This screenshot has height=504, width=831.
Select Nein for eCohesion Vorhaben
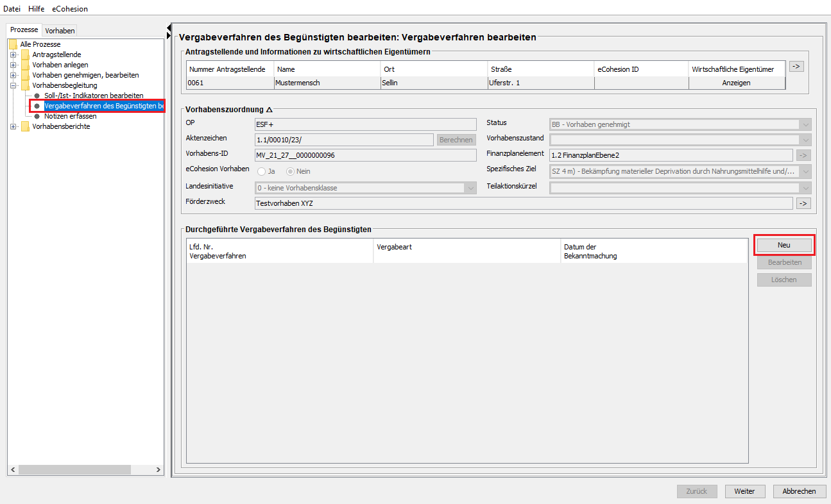point(291,171)
